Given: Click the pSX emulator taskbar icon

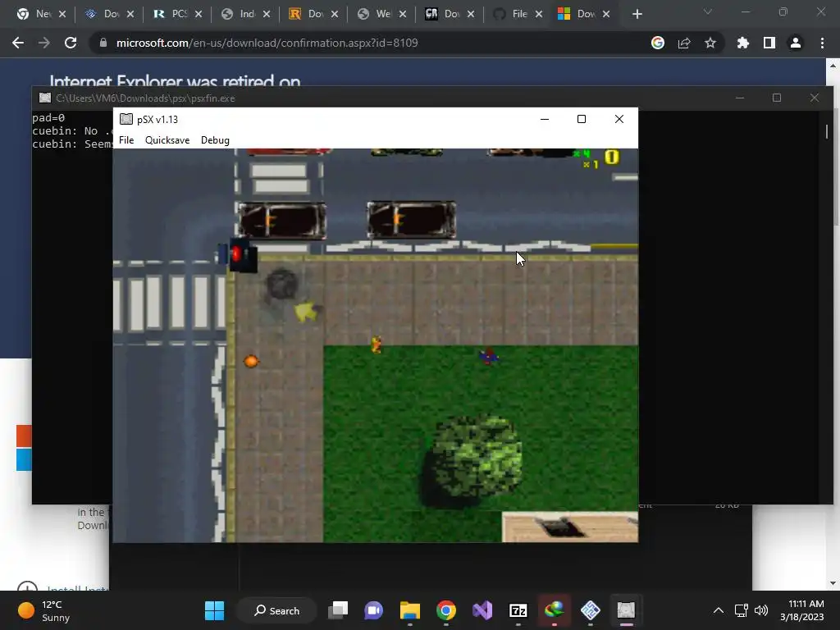Looking at the screenshot, I should [626, 610].
